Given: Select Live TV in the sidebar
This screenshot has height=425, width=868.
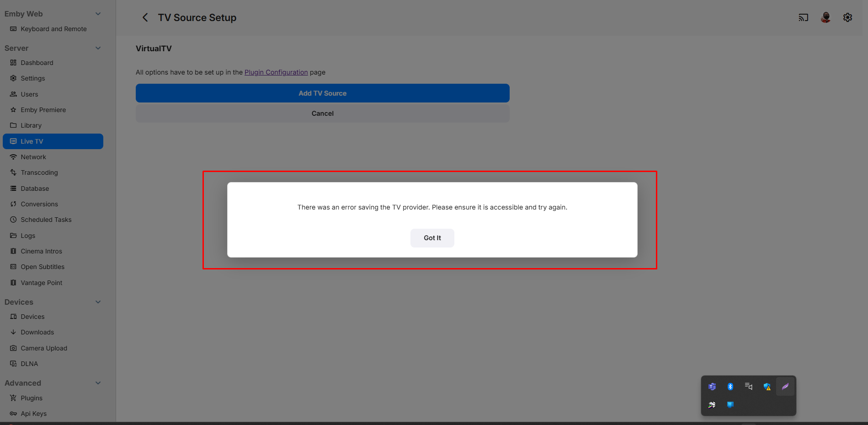Looking at the screenshot, I should (x=53, y=141).
